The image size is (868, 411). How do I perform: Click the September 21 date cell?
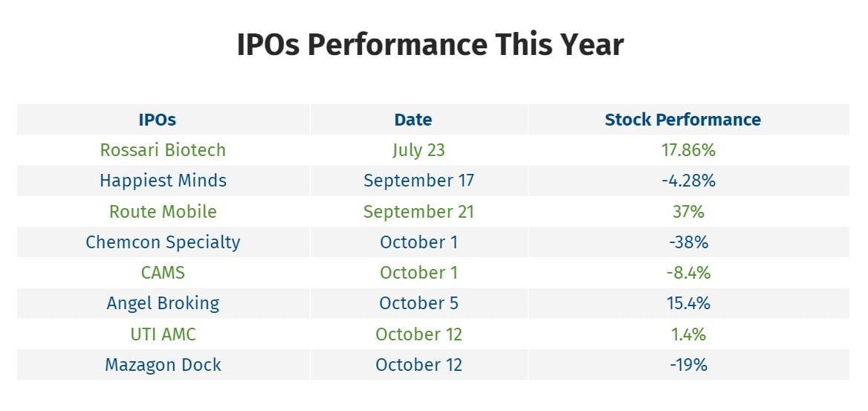click(418, 211)
